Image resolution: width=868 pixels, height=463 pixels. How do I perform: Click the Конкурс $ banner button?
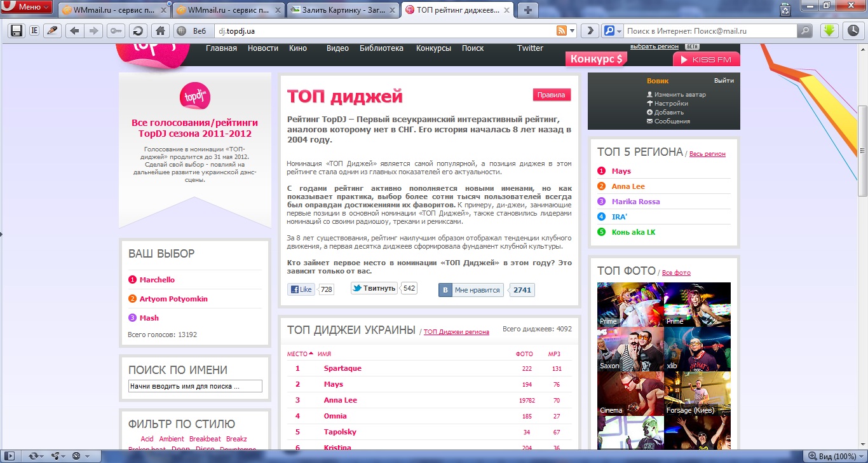click(597, 59)
